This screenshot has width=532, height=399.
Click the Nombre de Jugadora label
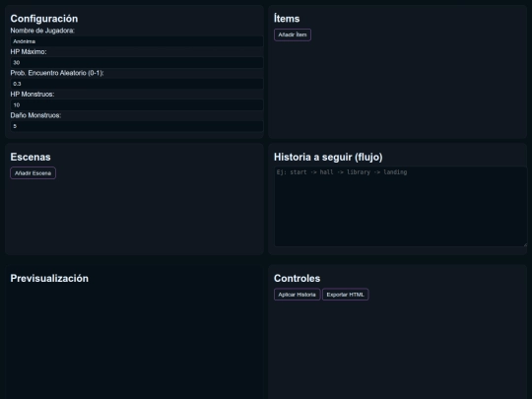[42, 31]
